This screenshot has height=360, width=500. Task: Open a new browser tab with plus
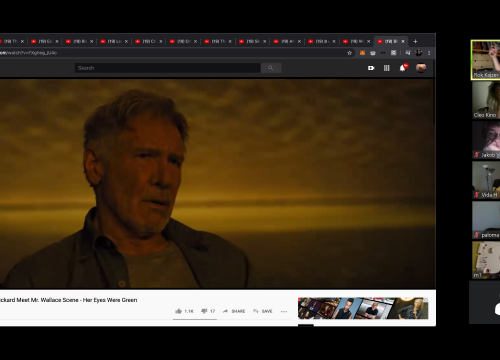(415, 41)
